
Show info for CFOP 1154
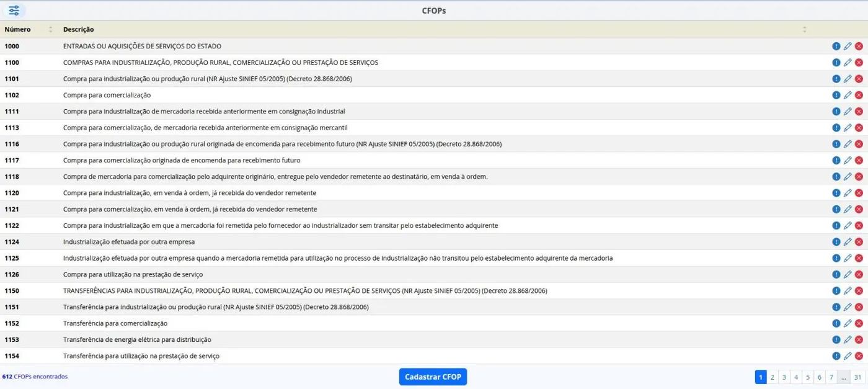tap(836, 356)
